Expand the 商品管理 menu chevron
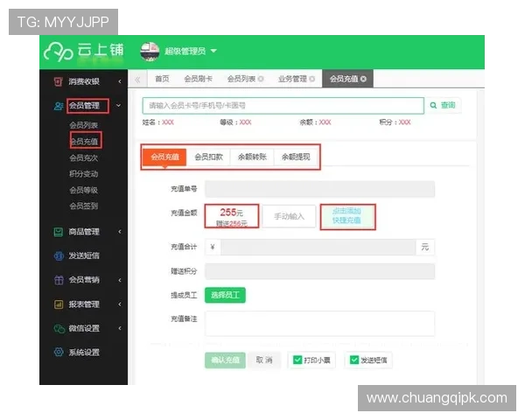Screen dimensions: 525x420 pyautogui.click(x=120, y=232)
